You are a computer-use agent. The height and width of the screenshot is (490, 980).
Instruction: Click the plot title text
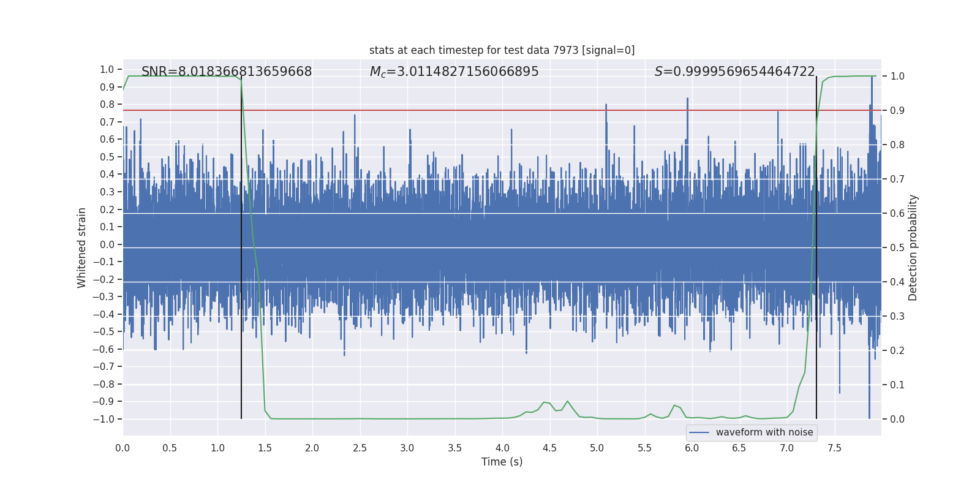pos(502,50)
